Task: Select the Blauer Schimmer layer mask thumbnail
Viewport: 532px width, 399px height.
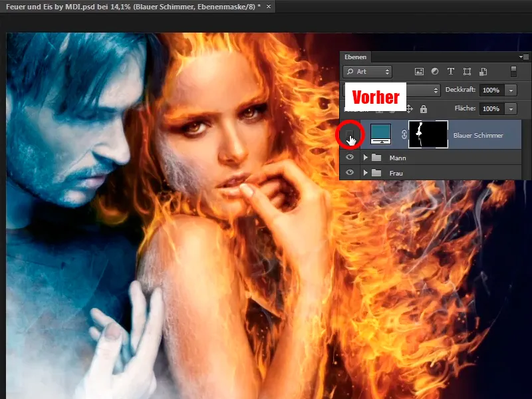Action: (x=428, y=134)
